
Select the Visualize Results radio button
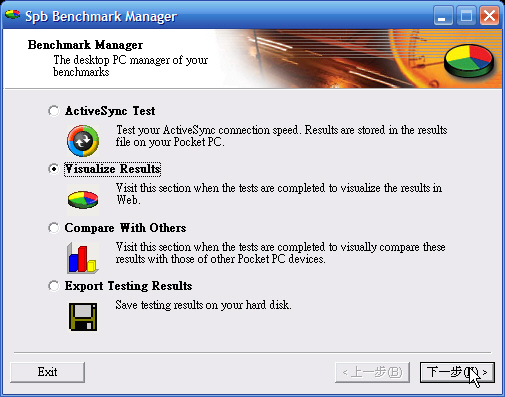53,169
